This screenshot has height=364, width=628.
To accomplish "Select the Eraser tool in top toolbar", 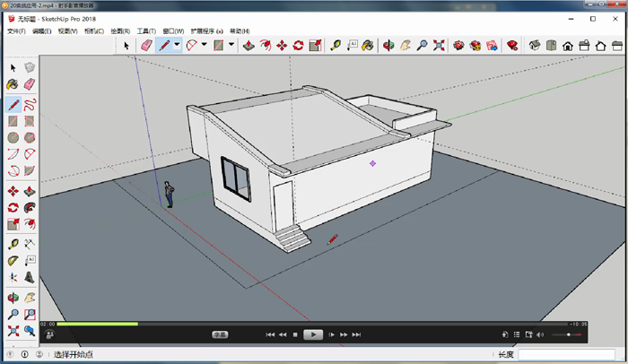I will 146,45.
